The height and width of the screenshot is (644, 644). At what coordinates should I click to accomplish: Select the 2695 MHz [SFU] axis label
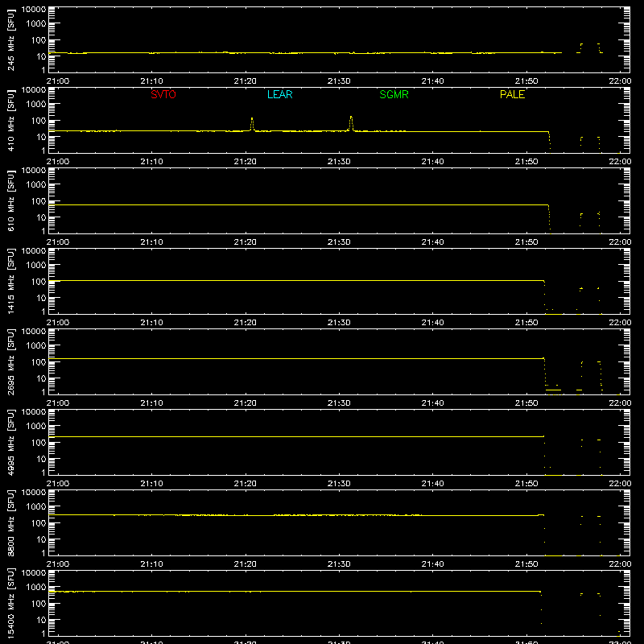(10, 361)
